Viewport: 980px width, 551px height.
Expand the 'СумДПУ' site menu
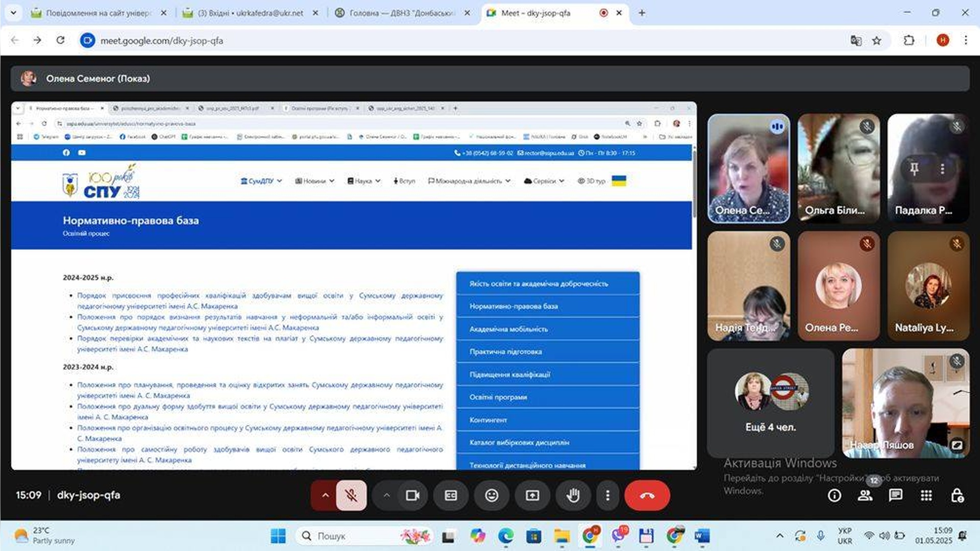click(x=261, y=181)
